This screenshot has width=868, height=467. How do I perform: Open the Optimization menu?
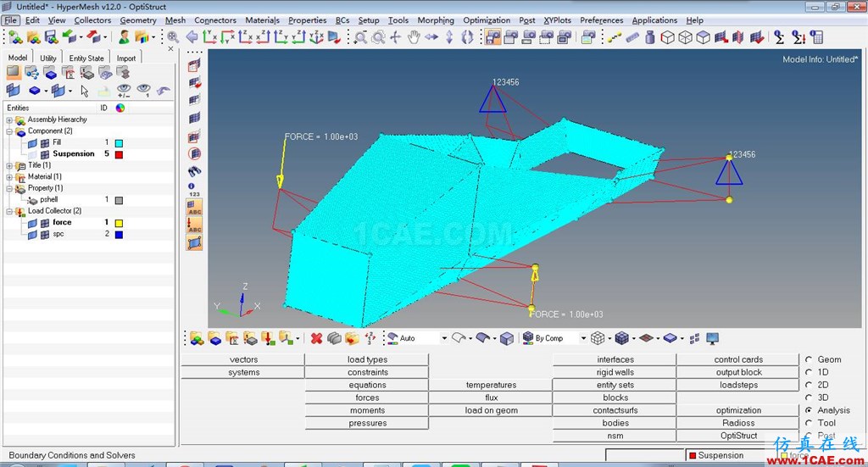pyautogui.click(x=487, y=20)
